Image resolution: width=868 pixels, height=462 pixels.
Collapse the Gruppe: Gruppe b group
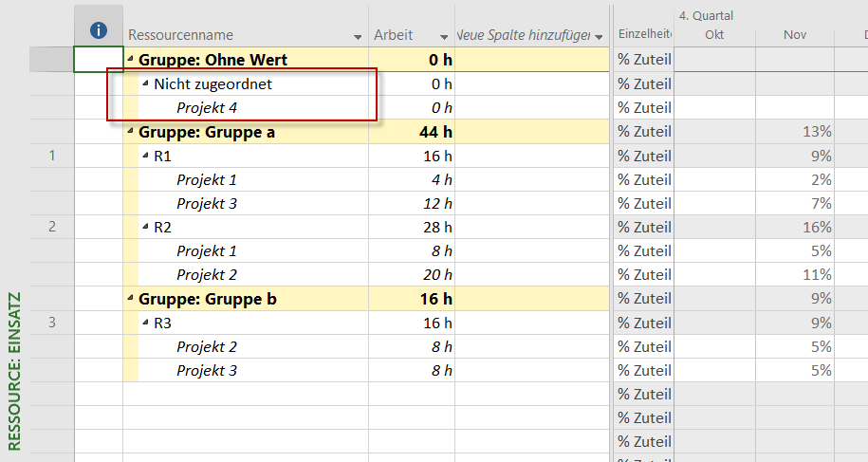pyautogui.click(x=131, y=298)
